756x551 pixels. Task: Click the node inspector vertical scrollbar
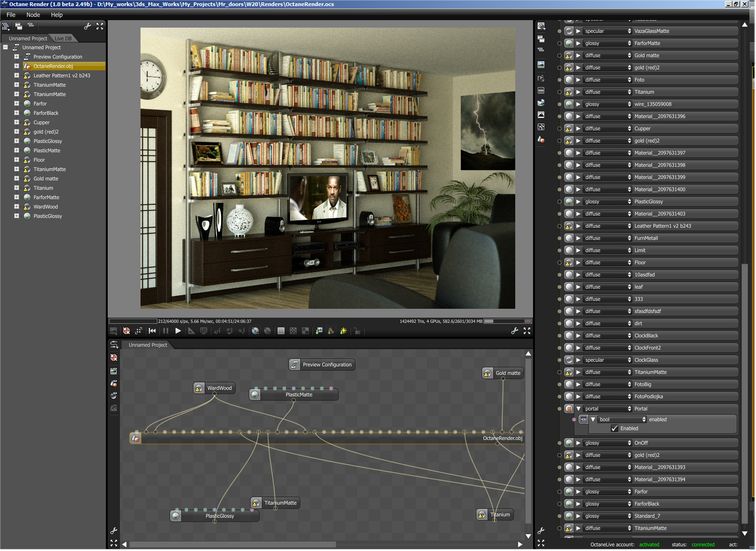click(x=745, y=394)
